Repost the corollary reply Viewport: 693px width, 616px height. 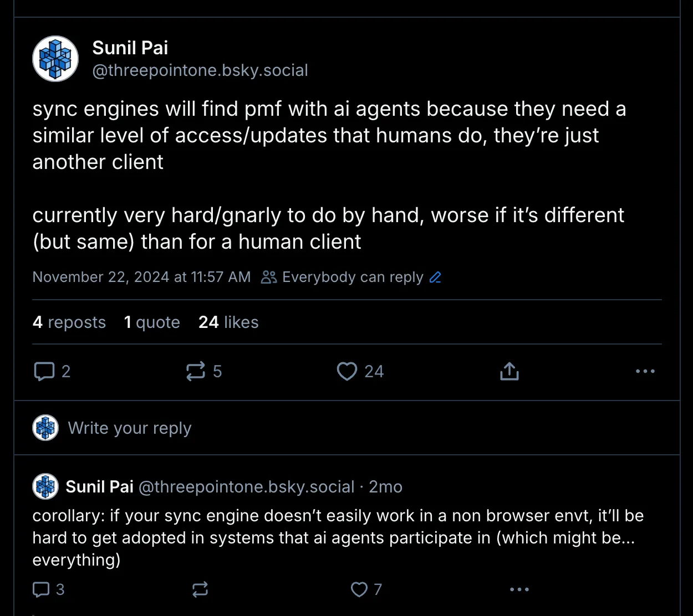pos(200,589)
